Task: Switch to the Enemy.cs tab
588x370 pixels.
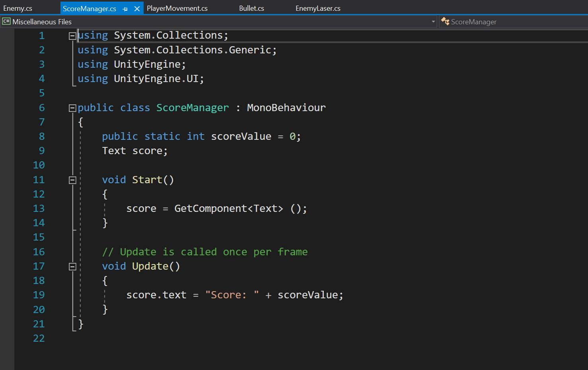Action: pyautogui.click(x=18, y=8)
